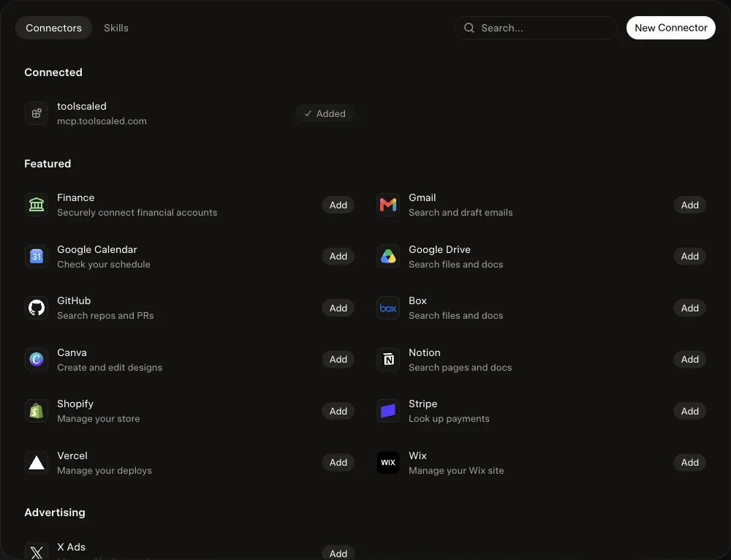This screenshot has height=560, width=731.
Task: Click the toolscaled connector icon
Action: tap(37, 113)
